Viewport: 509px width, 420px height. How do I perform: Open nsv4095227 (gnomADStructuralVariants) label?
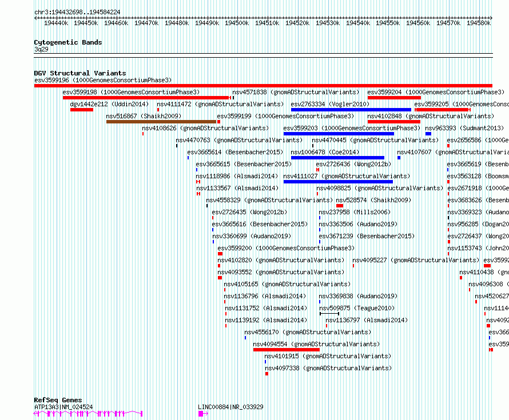point(416,260)
